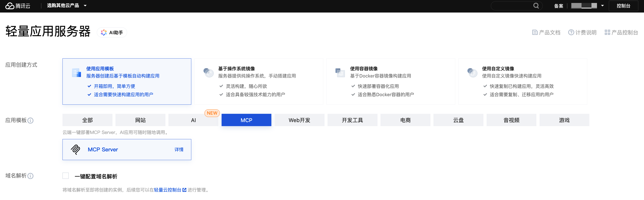Select 使用自定义镜像 creation method
The image size is (644, 200).
[x=523, y=82]
